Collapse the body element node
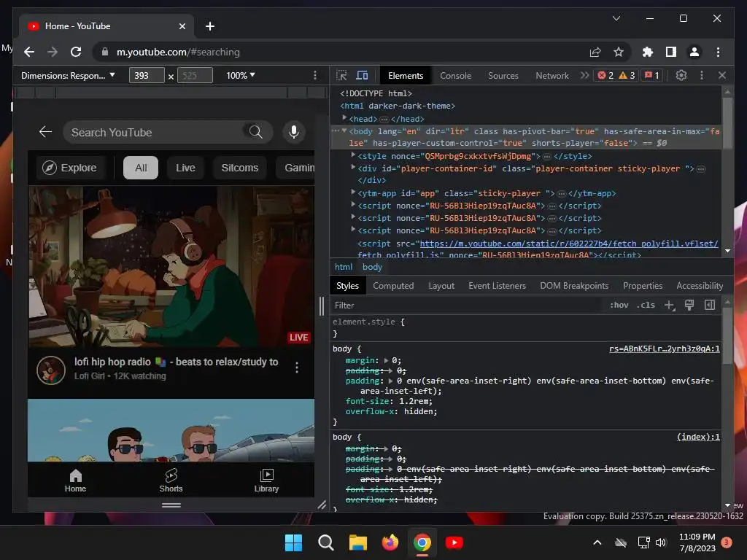 344,131
